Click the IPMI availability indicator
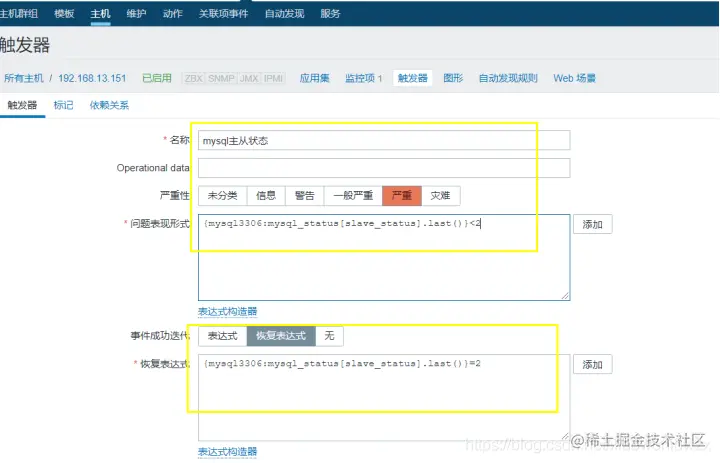This screenshot has height=463, width=720. [274, 78]
